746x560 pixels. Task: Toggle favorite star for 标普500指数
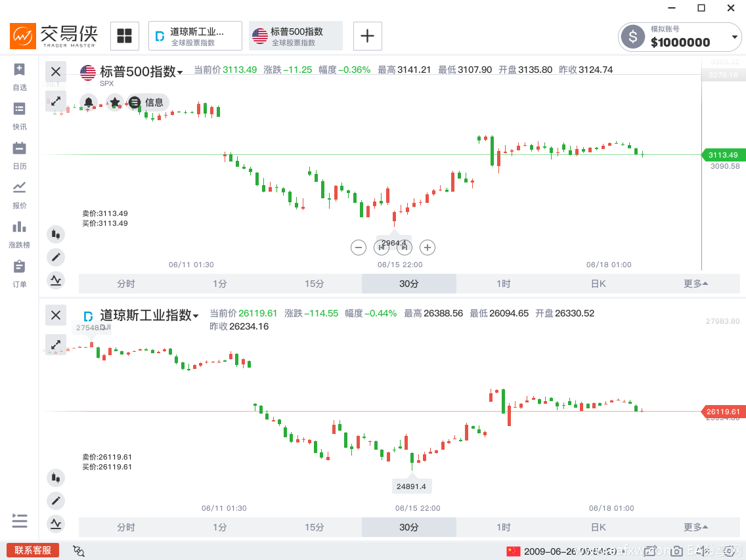115,102
